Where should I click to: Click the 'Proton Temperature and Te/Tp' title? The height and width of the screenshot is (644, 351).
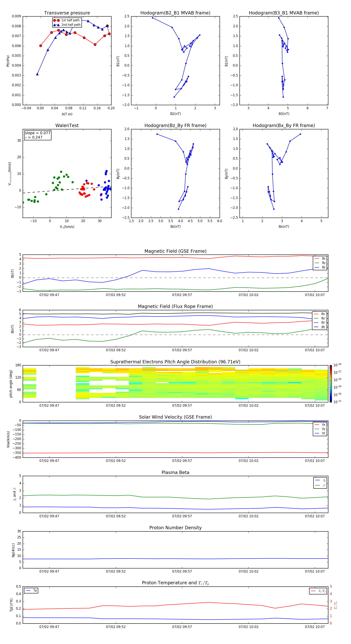[x=175, y=583]
